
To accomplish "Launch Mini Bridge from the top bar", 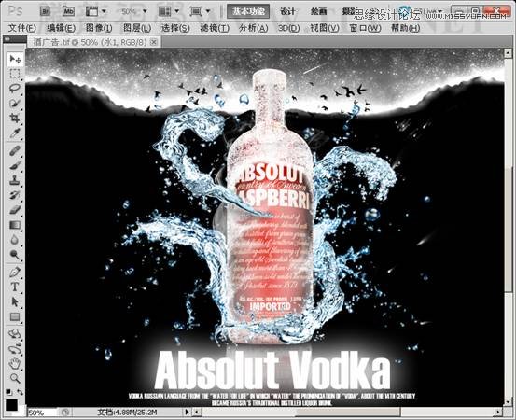I will pyautogui.click(x=68, y=11).
